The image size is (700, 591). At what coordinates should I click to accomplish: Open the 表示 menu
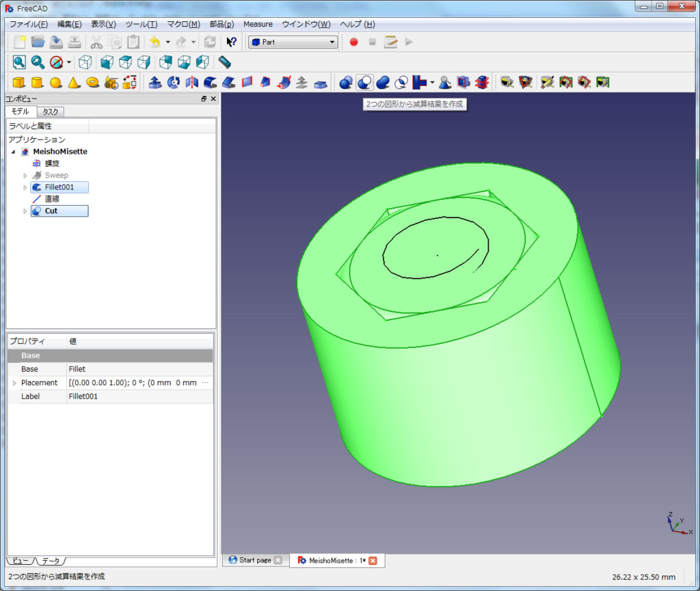tap(104, 24)
